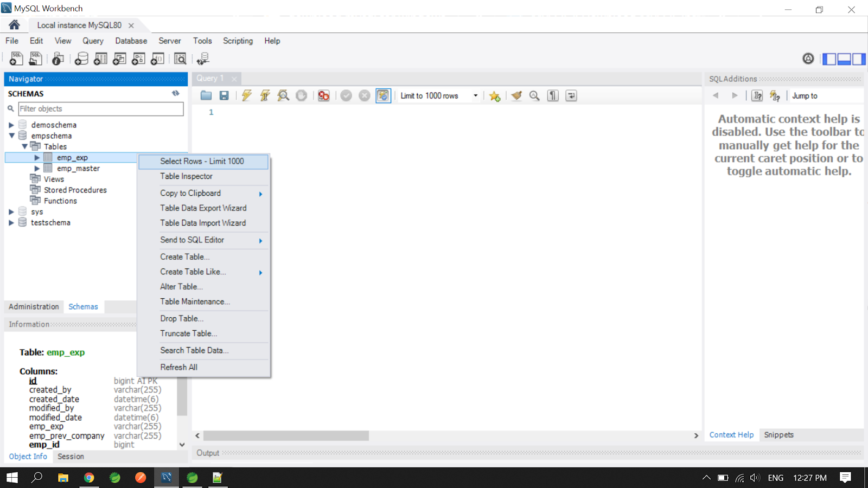Create a new schema toolbar icon
Image resolution: width=868 pixels, height=488 pixels.
point(81,59)
